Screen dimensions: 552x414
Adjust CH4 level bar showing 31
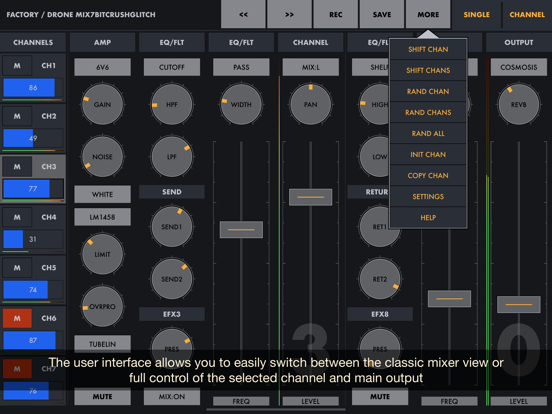(33, 239)
